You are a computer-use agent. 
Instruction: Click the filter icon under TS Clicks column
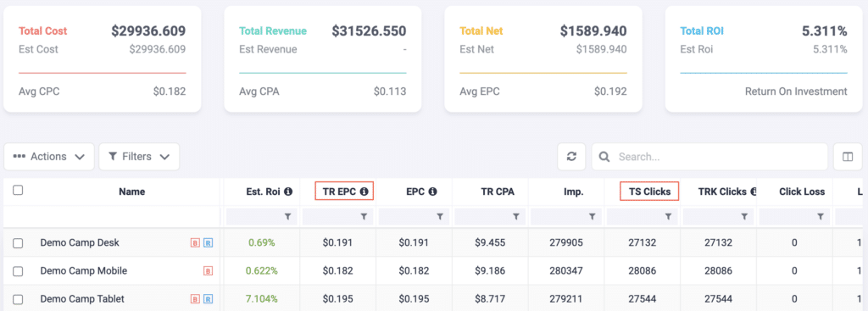668,218
